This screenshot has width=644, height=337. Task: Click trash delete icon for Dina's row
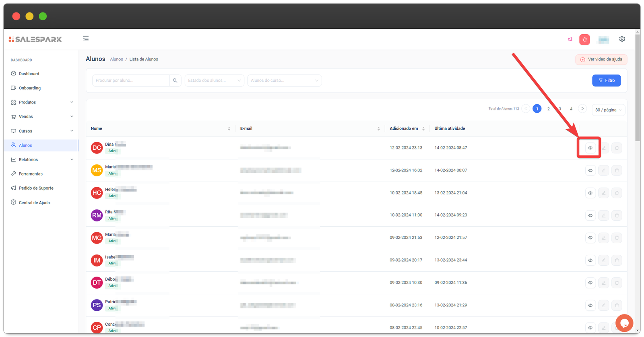point(617,148)
